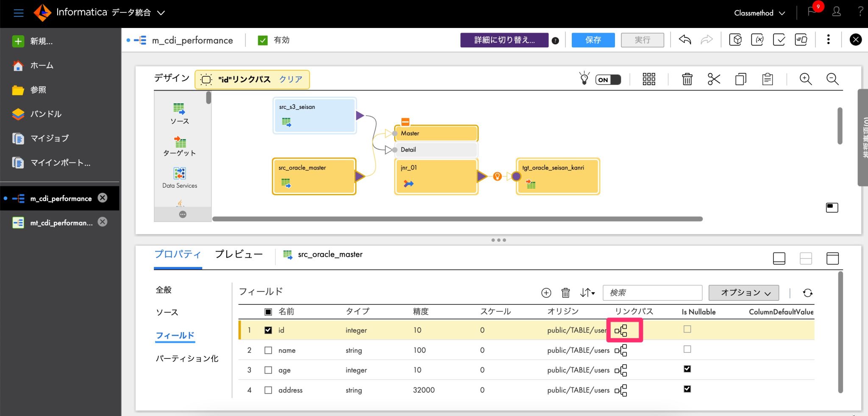Screen dimensions: 868x416
Task: Click the paste clipboard icon in the design toolbar
Action: pyautogui.click(x=768, y=79)
